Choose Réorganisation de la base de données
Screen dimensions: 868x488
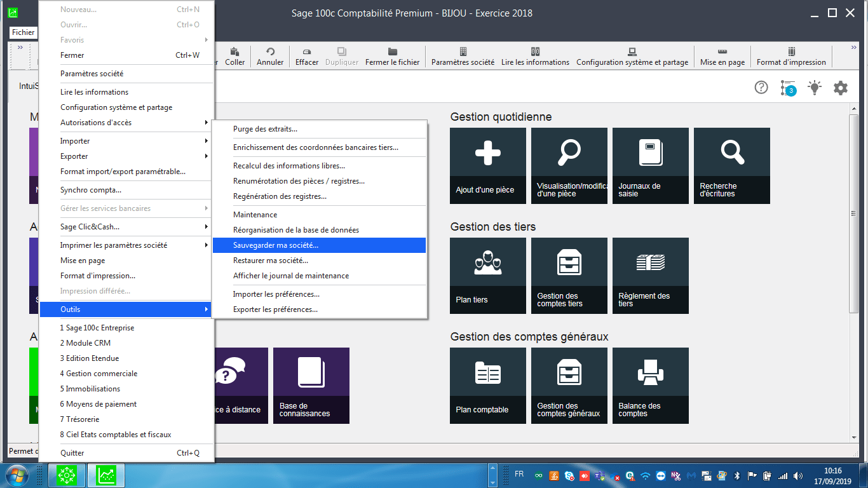[319, 230]
